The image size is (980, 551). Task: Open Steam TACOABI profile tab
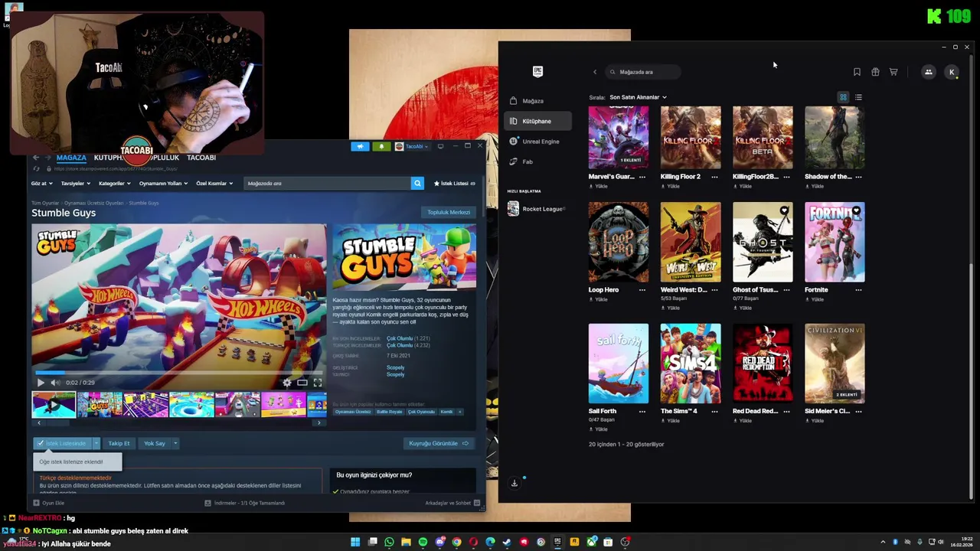[201, 158]
